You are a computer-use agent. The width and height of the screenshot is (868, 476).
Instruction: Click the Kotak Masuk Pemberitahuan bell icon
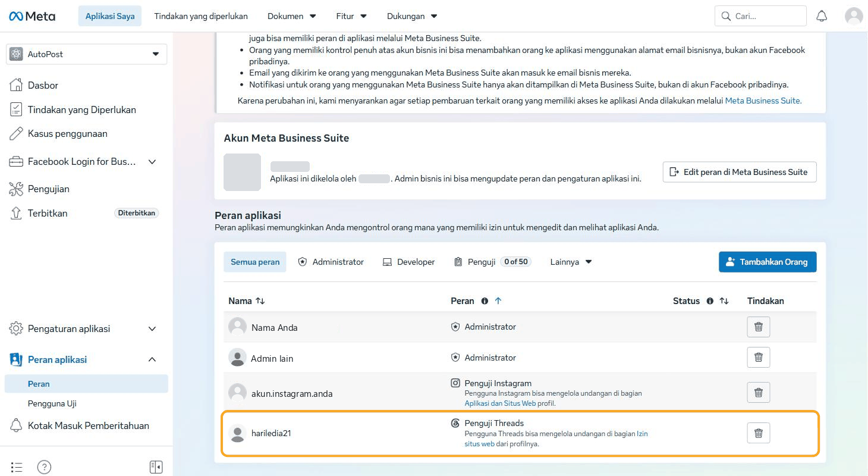[17, 425]
